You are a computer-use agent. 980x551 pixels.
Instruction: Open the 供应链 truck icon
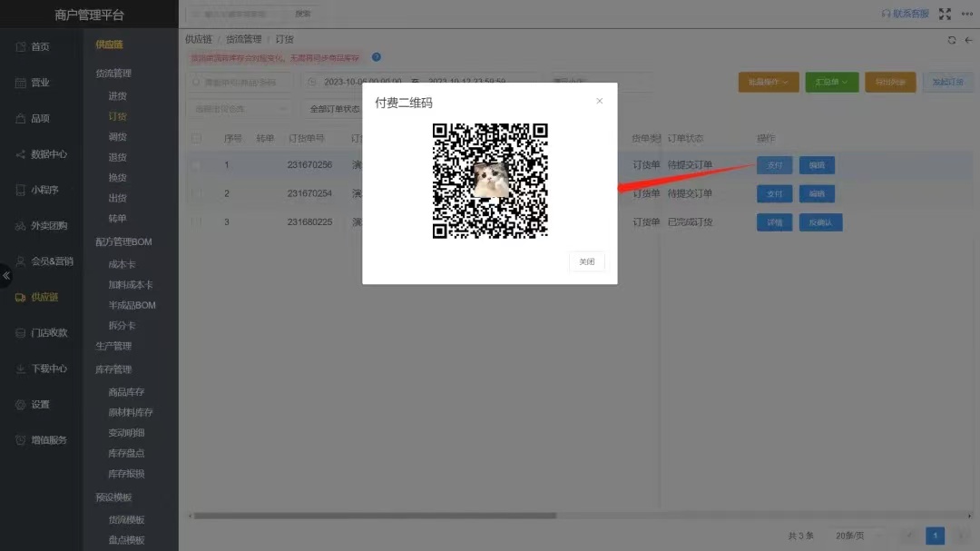click(21, 297)
